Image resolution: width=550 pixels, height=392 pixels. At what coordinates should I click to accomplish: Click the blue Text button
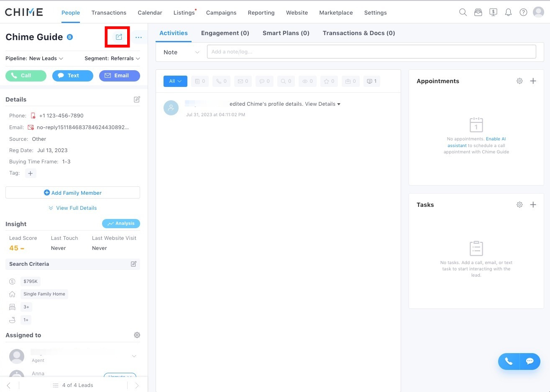(x=73, y=76)
